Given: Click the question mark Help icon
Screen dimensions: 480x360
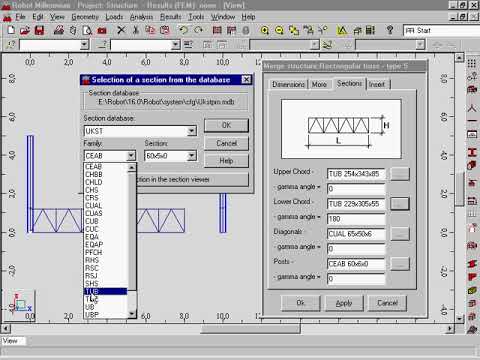Looking at the screenshot, I should [x=390, y=30].
